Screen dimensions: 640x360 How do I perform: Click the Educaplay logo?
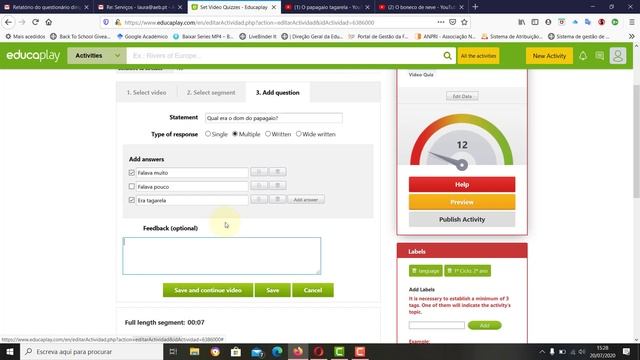click(x=33, y=56)
